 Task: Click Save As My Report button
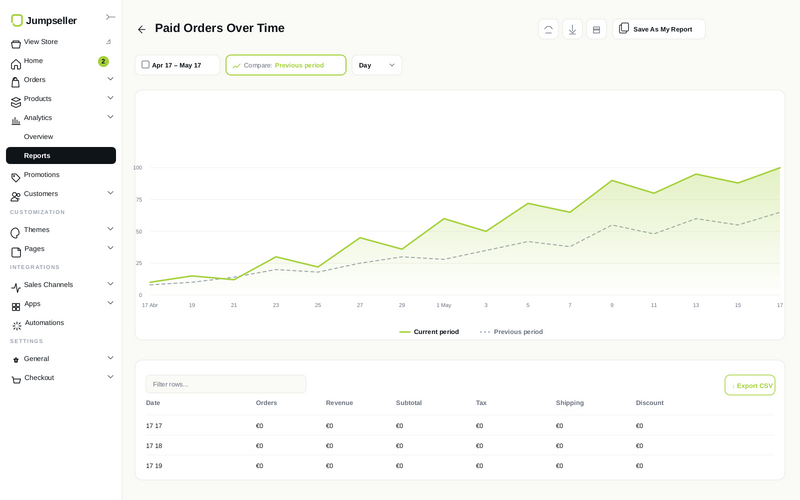click(659, 29)
